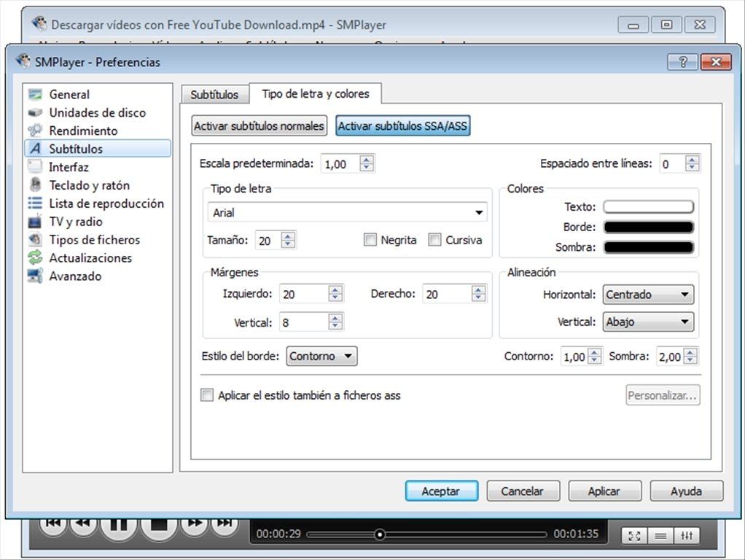Open the equalizer from the player toolbar

(687, 536)
